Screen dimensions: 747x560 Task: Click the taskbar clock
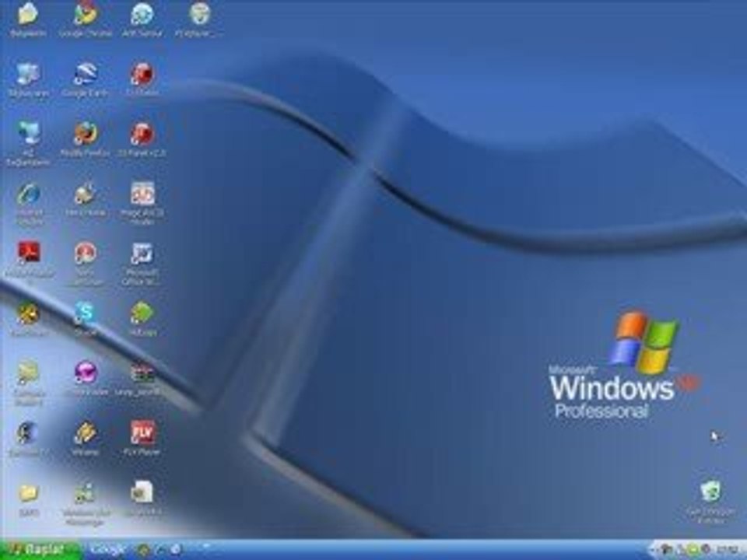coord(728,550)
